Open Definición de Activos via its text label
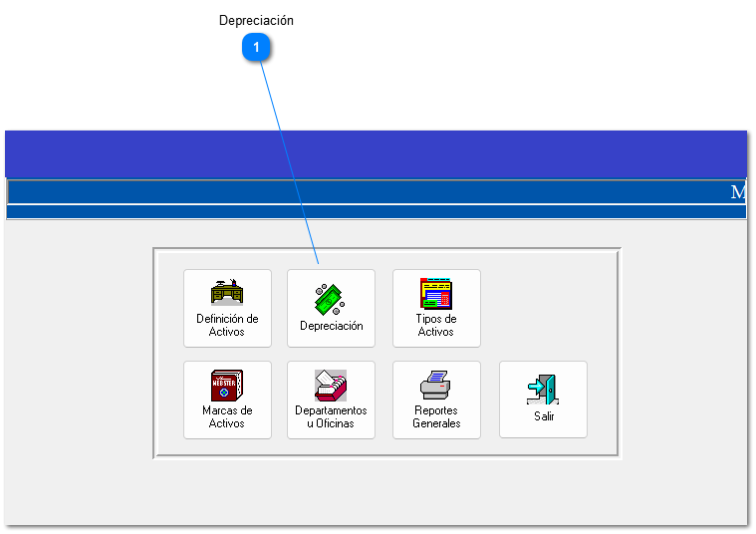The width and height of the screenshot is (756, 534). tap(227, 326)
